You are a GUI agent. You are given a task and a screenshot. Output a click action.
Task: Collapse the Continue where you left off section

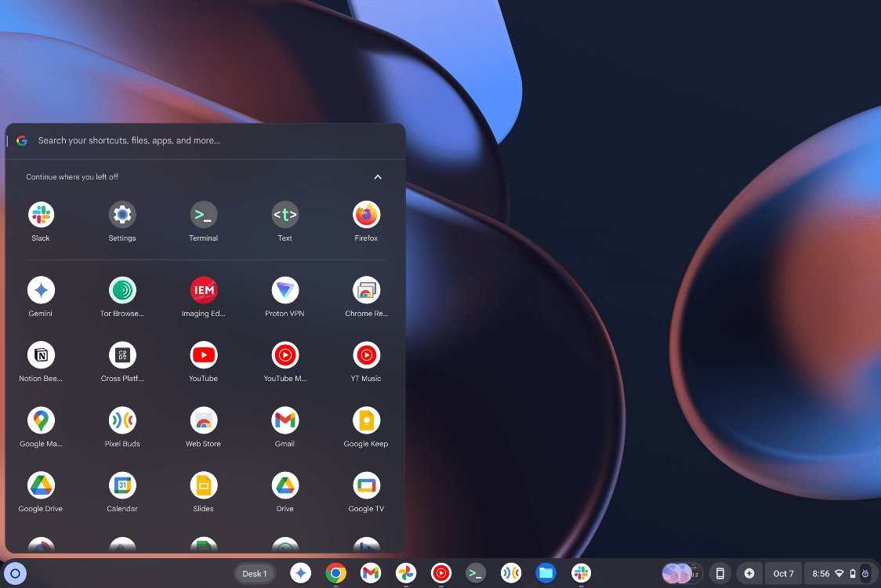click(x=378, y=177)
